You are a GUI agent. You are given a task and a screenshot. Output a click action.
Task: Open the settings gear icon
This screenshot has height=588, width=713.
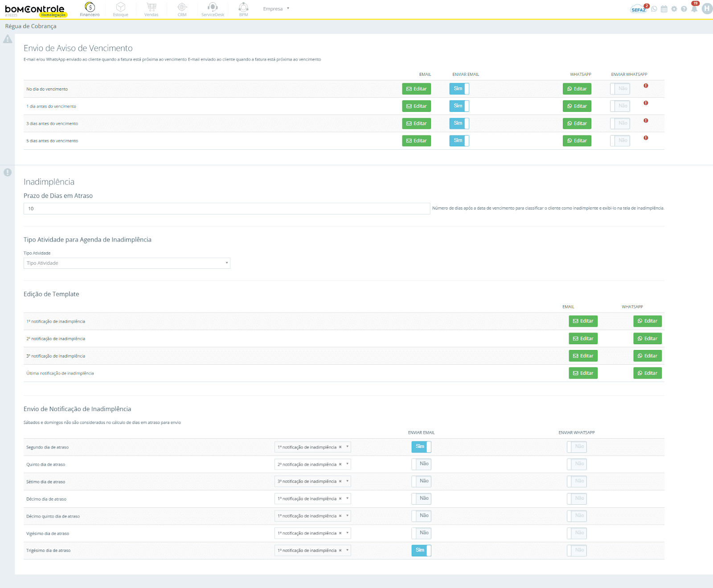point(674,9)
